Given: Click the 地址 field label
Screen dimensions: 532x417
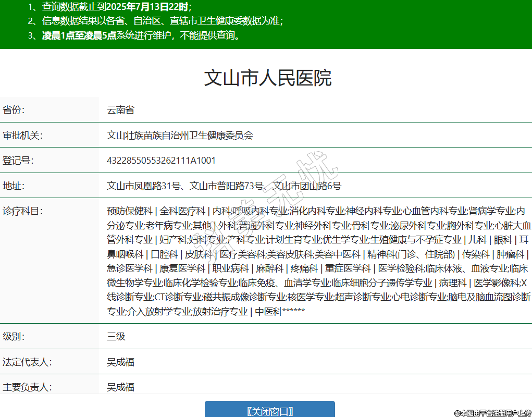Looking at the screenshot, I should tap(14, 186).
